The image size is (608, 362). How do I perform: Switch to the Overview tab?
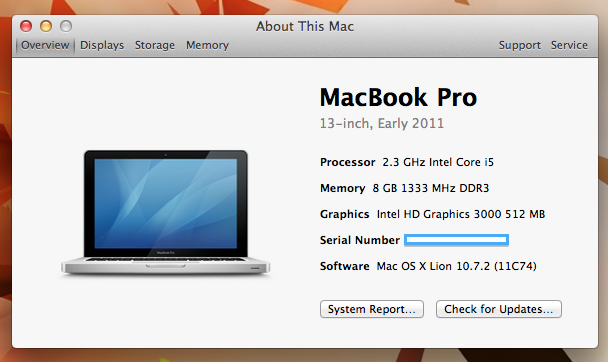[x=45, y=45]
